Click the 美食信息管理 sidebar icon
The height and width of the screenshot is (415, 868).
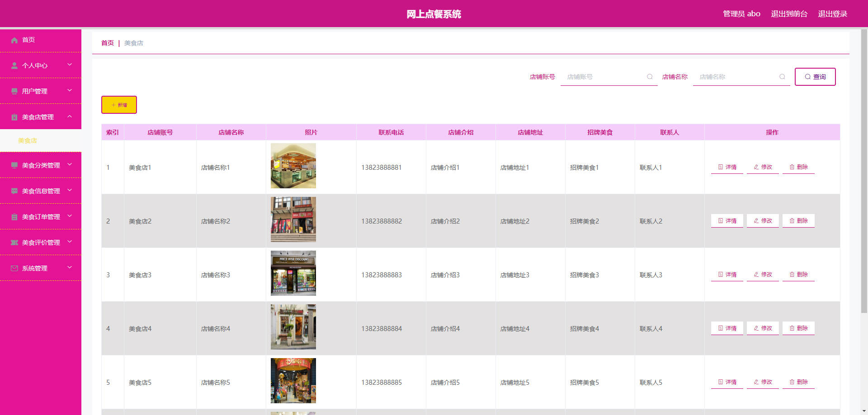pyautogui.click(x=14, y=191)
